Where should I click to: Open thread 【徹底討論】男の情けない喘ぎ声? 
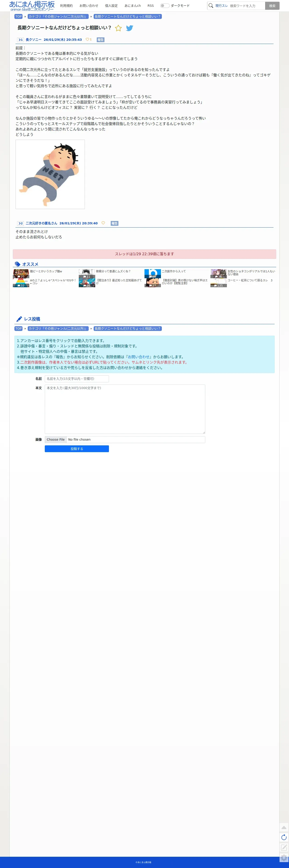(x=185, y=282)
